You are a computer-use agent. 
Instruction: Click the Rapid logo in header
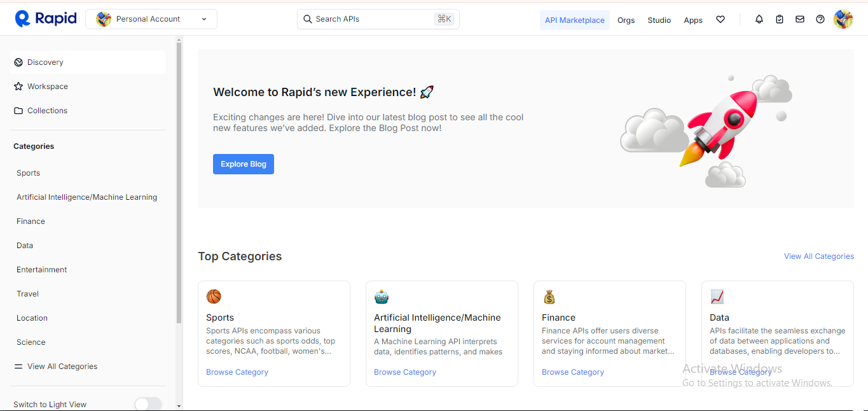[x=46, y=19]
